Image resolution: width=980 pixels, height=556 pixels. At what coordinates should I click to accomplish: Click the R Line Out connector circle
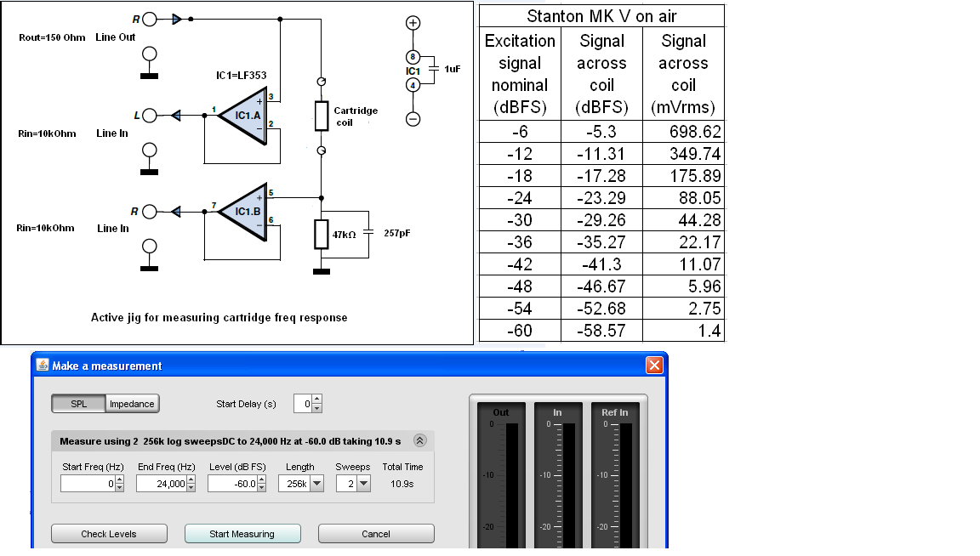point(150,20)
